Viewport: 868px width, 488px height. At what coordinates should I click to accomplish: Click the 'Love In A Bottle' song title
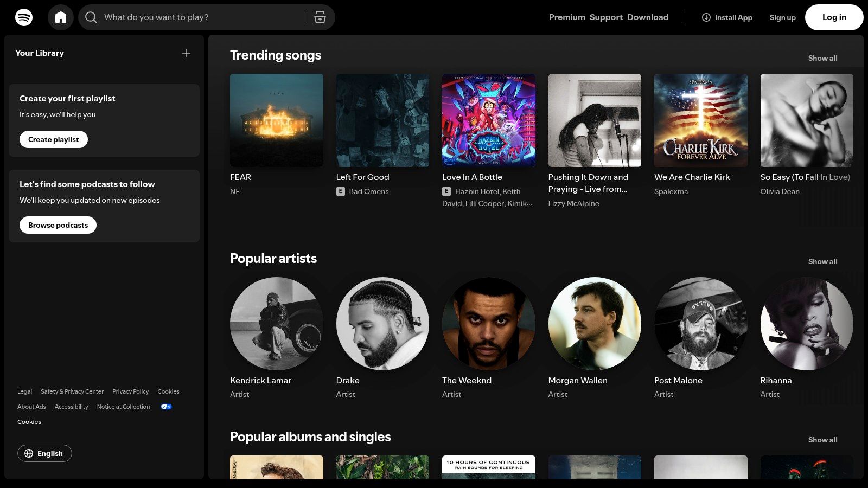pyautogui.click(x=472, y=177)
